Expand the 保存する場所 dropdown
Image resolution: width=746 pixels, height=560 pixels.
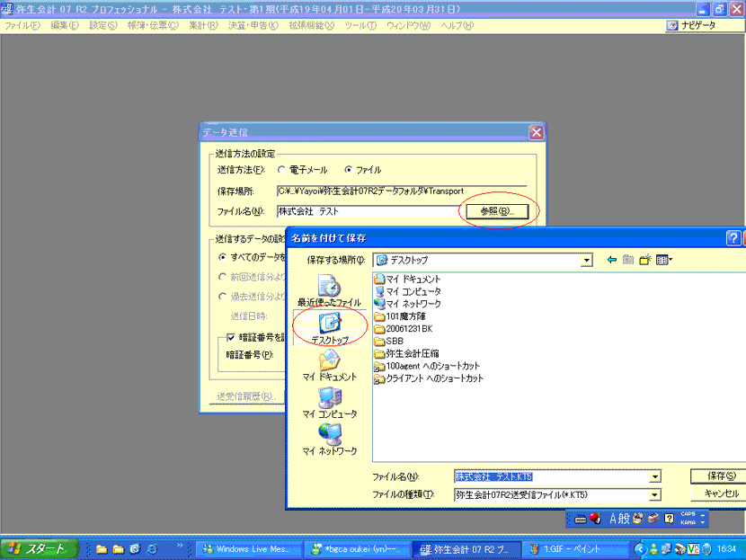[x=587, y=260]
